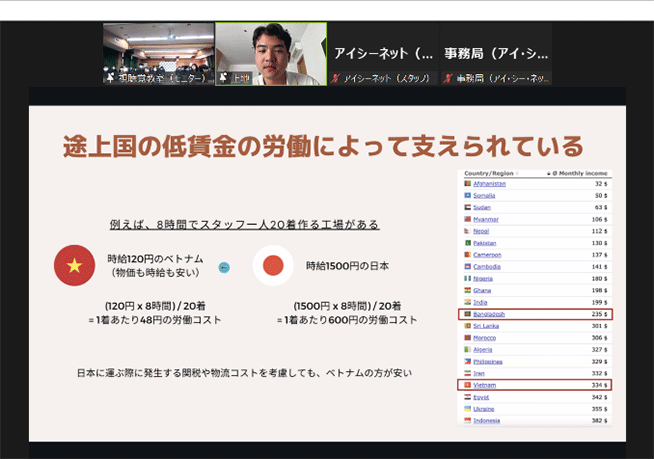
Task: Sort by the Country/Region column header
Action: [489, 173]
